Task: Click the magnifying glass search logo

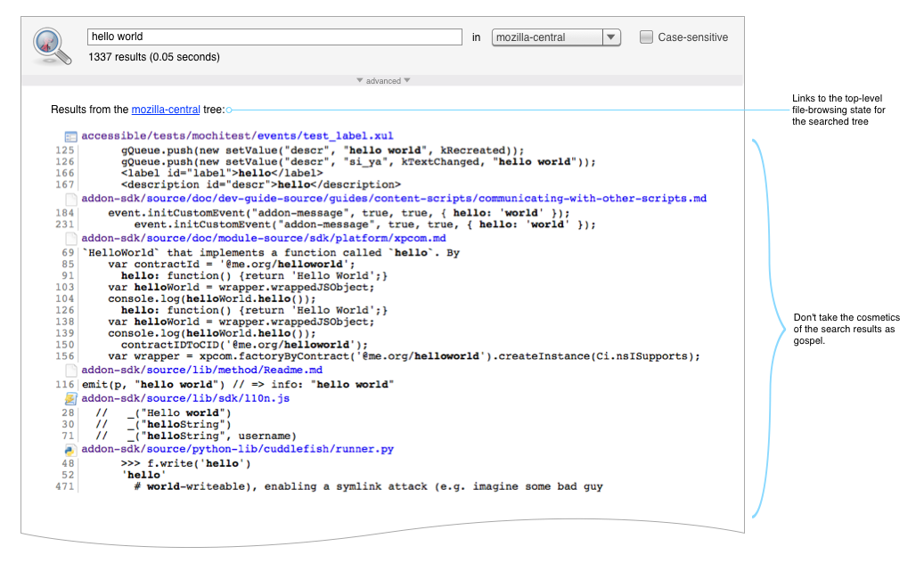Action: (52, 46)
